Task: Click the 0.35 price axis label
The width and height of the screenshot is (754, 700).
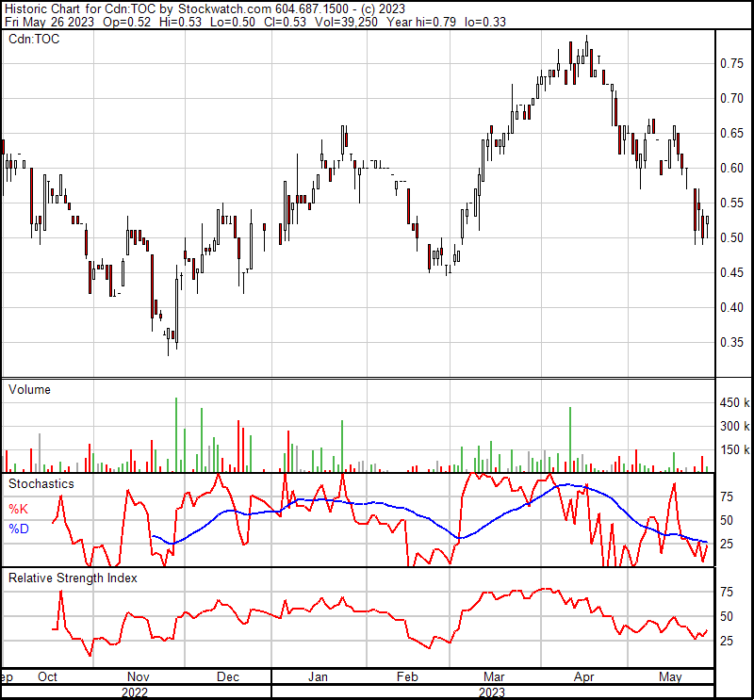Action: point(731,342)
